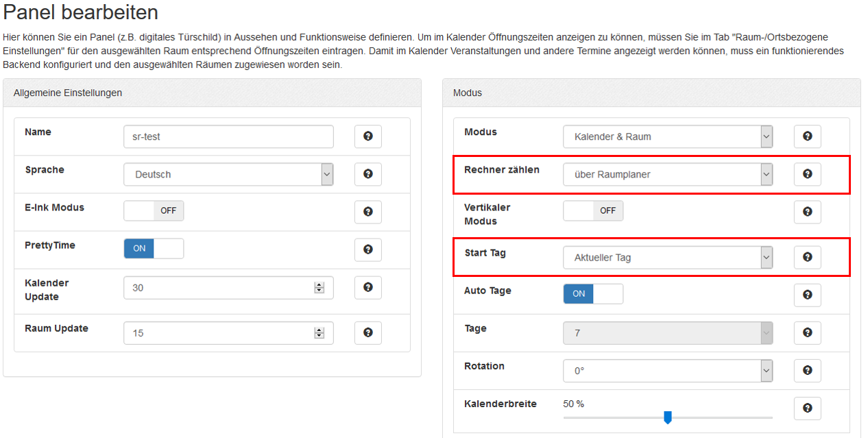This screenshot has height=438, width=868.
Task: Click help icon for PrettyTime
Action: pyautogui.click(x=367, y=250)
